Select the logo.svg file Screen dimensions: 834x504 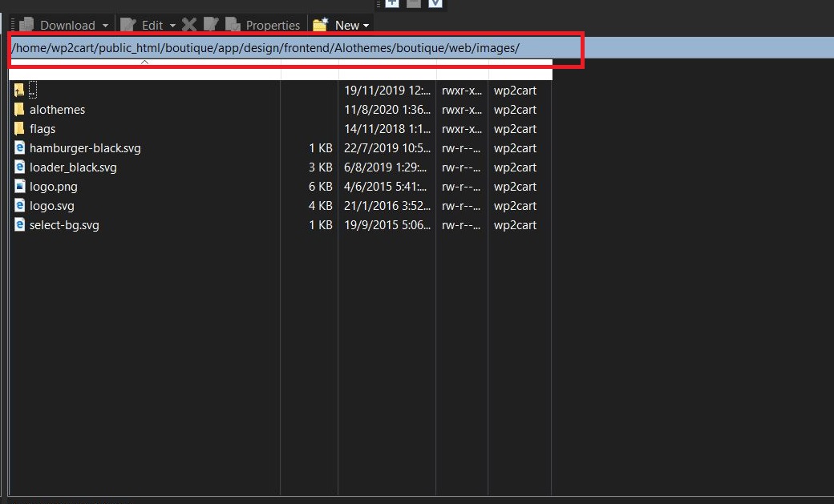51,206
